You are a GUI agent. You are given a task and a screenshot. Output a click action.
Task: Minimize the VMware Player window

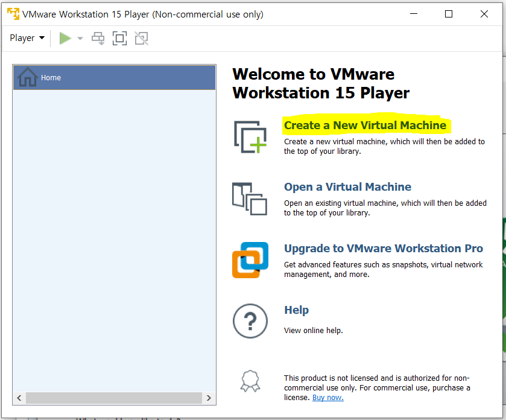pos(414,14)
